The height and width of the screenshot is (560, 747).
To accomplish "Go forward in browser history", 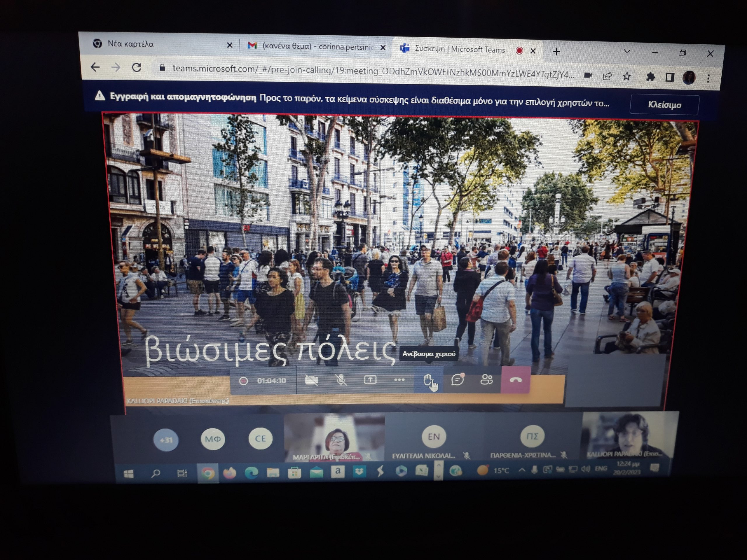I will tap(116, 68).
